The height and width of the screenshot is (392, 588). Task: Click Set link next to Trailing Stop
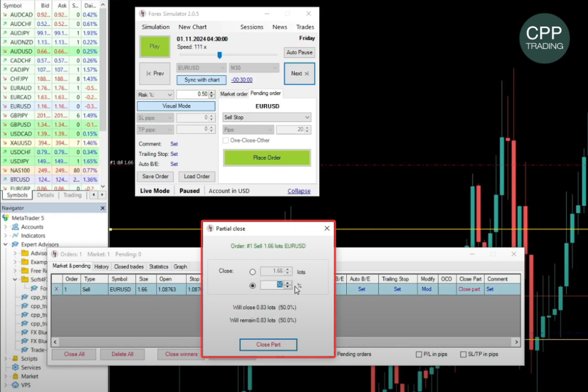click(174, 154)
